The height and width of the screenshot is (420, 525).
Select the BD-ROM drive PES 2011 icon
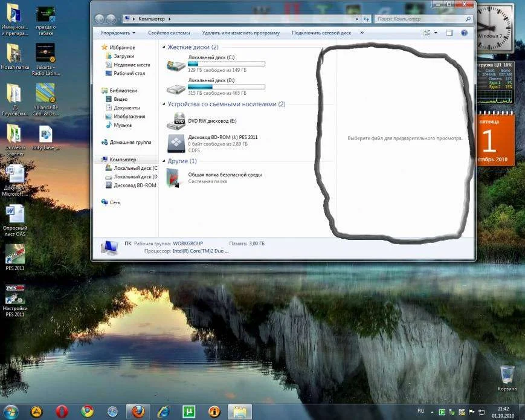176,143
